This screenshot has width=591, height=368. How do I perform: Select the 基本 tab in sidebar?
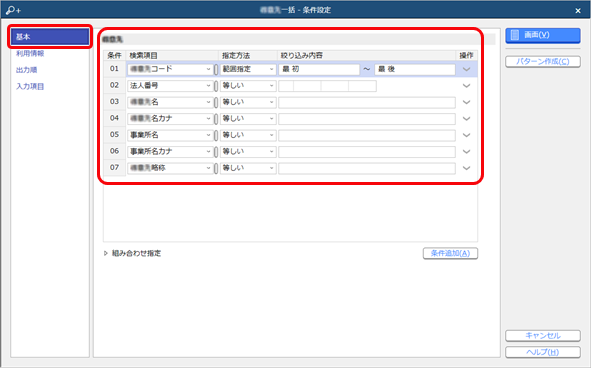[50, 37]
